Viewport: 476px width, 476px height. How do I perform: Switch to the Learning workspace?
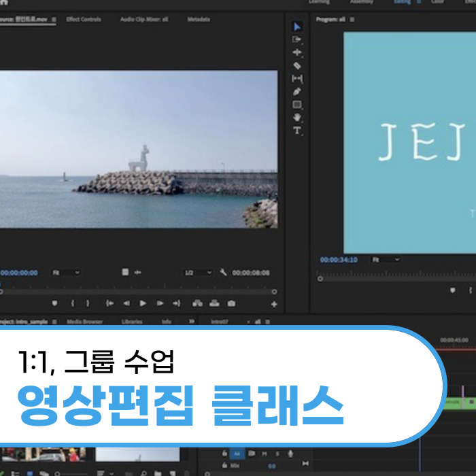320,2
